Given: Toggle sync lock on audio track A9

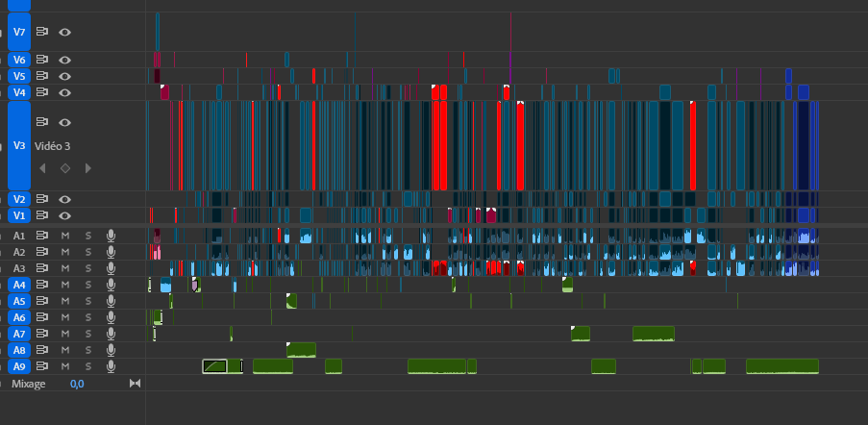Looking at the screenshot, I should (42, 366).
